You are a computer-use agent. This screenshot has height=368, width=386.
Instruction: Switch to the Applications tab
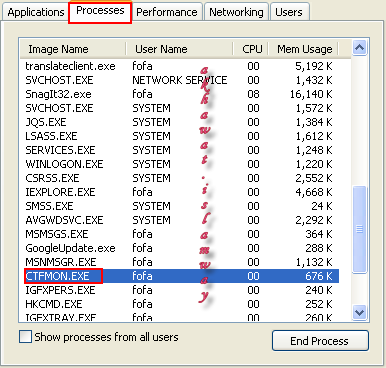[35, 12]
